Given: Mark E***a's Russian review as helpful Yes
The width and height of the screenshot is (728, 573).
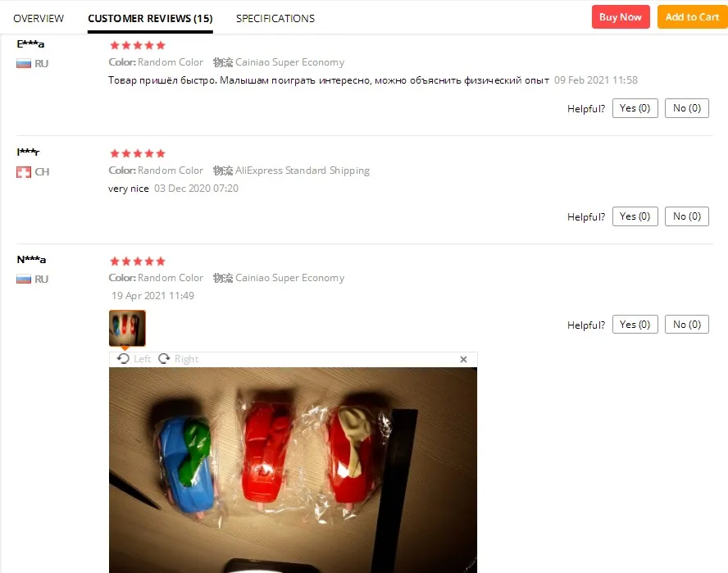Looking at the screenshot, I should (635, 108).
